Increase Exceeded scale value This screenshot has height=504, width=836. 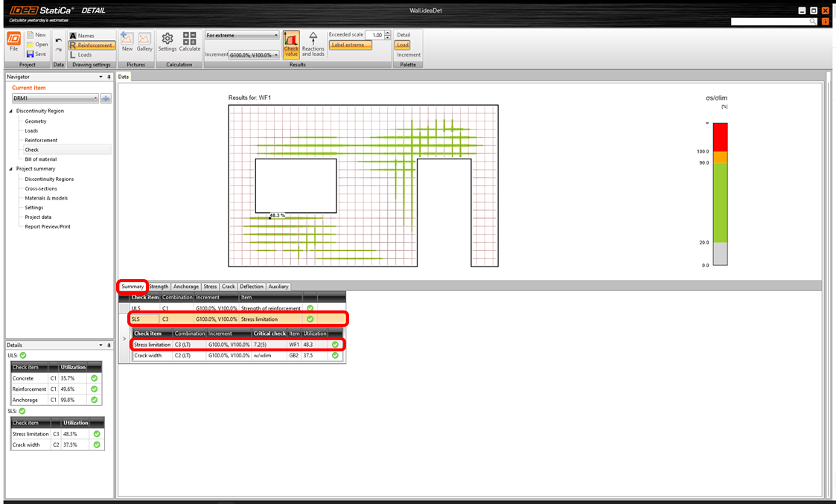tap(388, 33)
